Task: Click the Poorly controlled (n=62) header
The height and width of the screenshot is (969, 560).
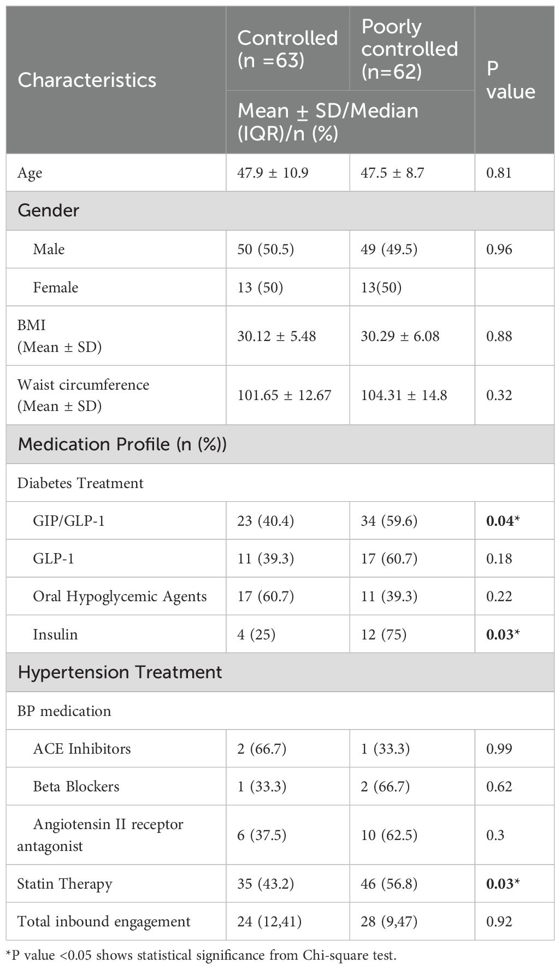Action: pos(410,49)
